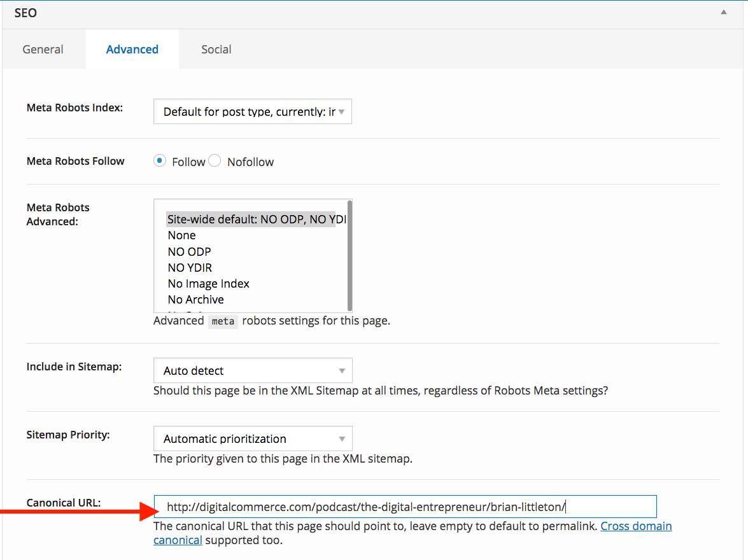The width and height of the screenshot is (748, 560).
Task: Select the Advanced tab
Action: point(132,49)
